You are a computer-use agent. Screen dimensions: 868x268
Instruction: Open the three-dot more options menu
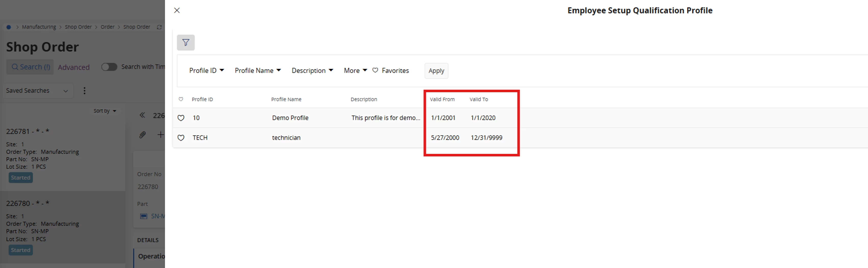pos(85,91)
